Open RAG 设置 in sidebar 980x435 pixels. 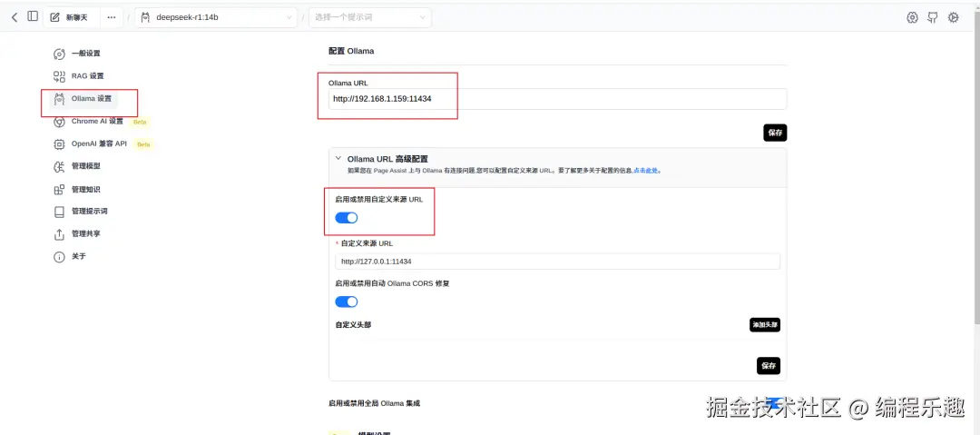pos(79,76)
